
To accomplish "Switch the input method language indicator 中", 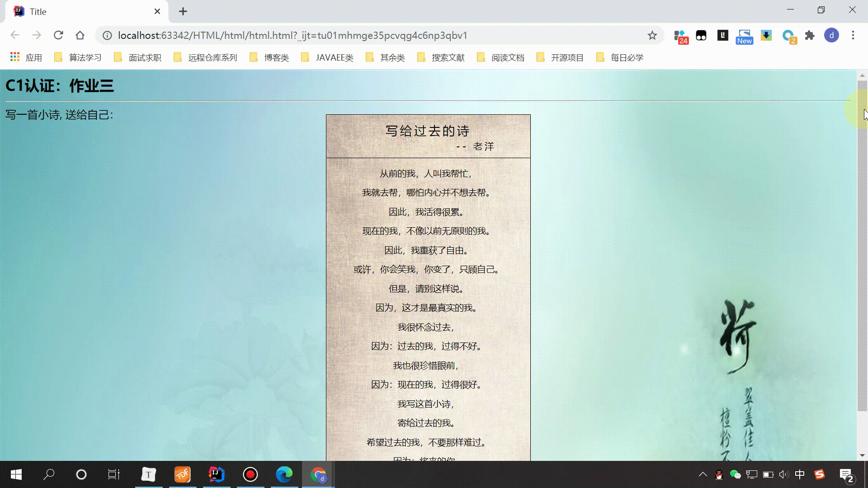I will pyautogui.click(x=800, y=474).
